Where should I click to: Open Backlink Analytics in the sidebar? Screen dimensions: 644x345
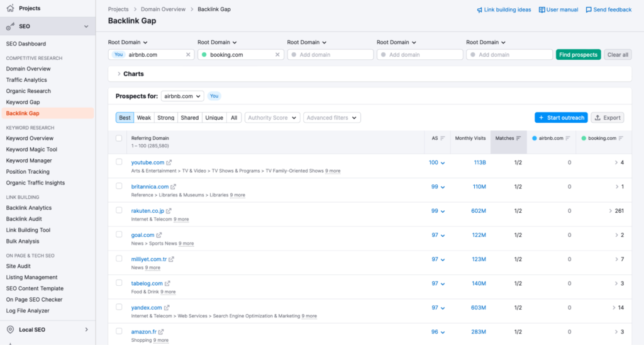29,208
